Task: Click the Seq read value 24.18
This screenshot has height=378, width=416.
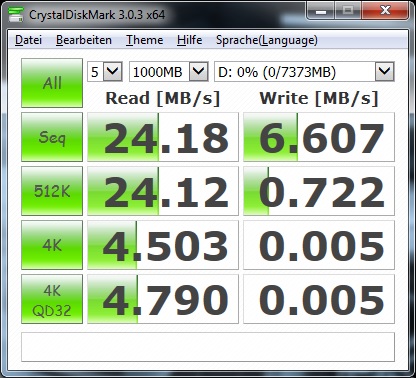Action: coord(163,137)
